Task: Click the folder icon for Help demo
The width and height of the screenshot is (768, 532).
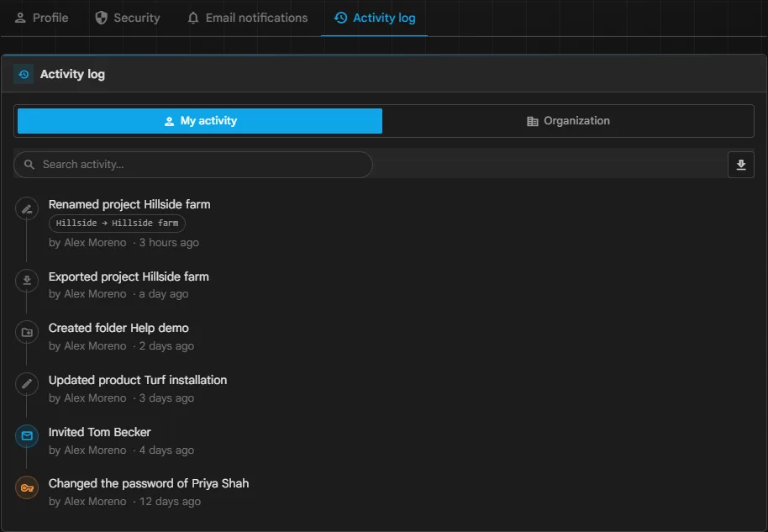Action: click(27, 332)
